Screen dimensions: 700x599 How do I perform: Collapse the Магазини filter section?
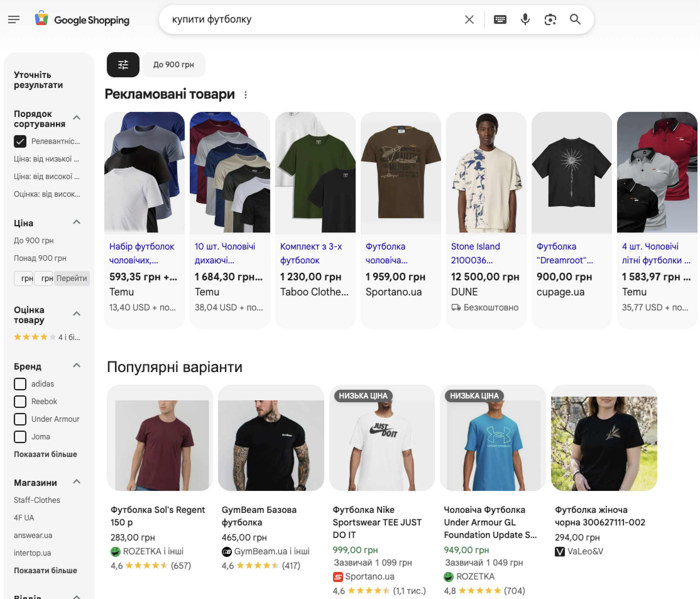77,481
